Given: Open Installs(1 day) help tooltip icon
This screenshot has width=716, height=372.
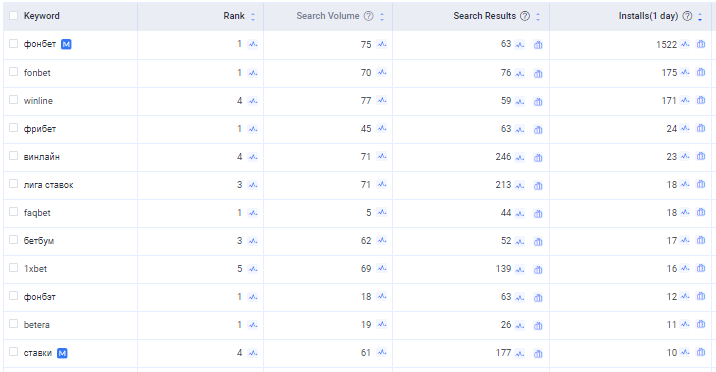Looking at the screenshot, I should point(687,16).
